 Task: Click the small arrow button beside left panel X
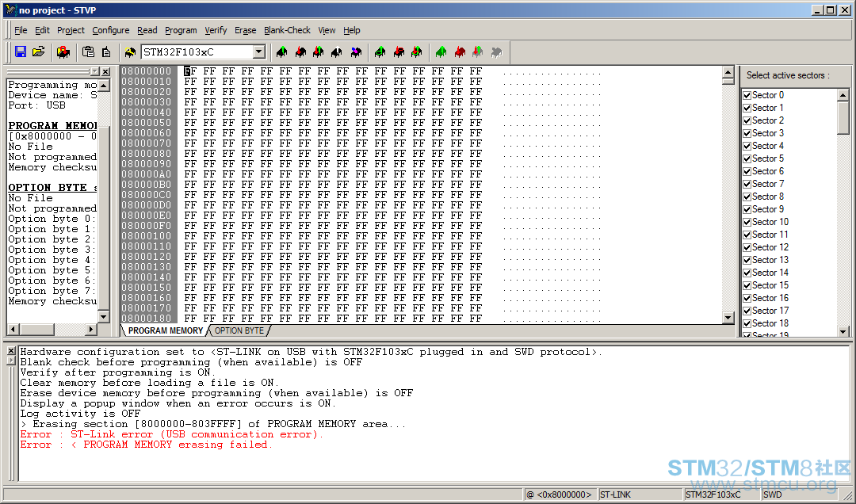tap(95, 71)
